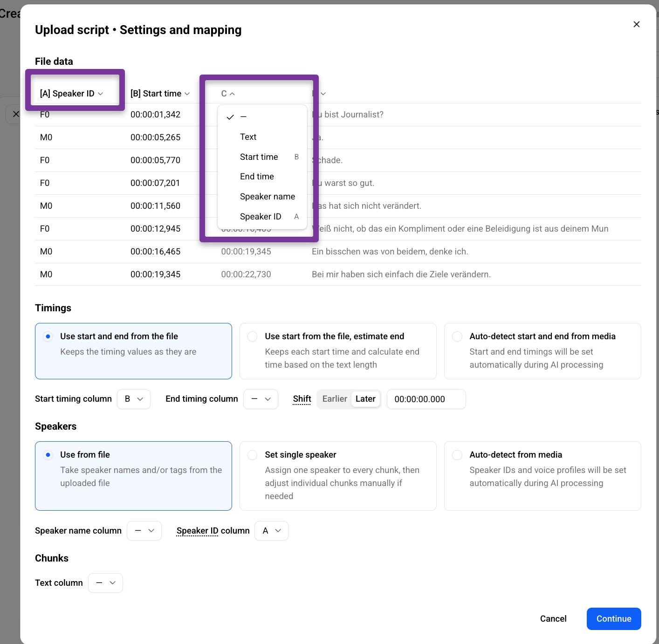659x644 pixels.
Task: Choose 'Auto-detect start and end from media'
Action: (542, 351)
